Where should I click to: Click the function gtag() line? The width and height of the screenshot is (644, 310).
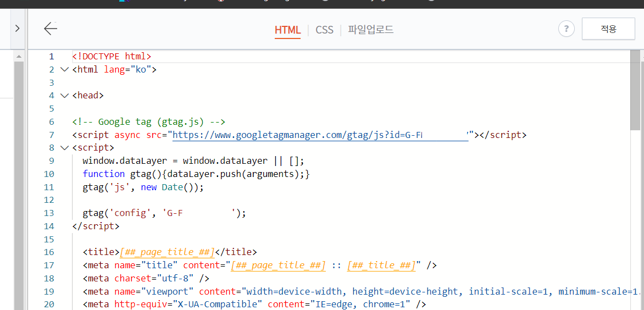click(196, 174)
